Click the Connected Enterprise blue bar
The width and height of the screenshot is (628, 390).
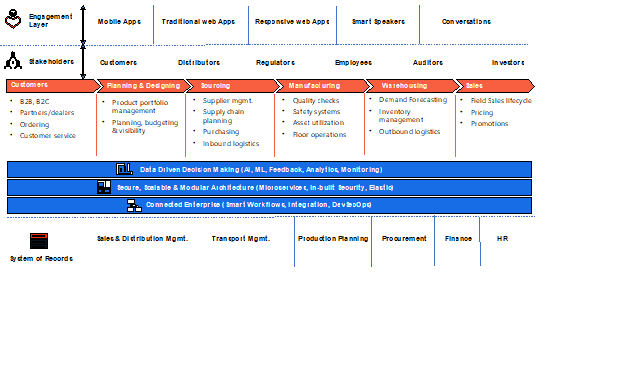[270, 205]
